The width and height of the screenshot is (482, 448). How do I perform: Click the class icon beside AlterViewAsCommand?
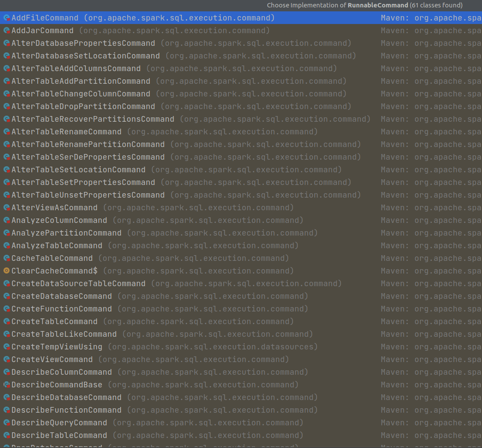click(6, 207)
